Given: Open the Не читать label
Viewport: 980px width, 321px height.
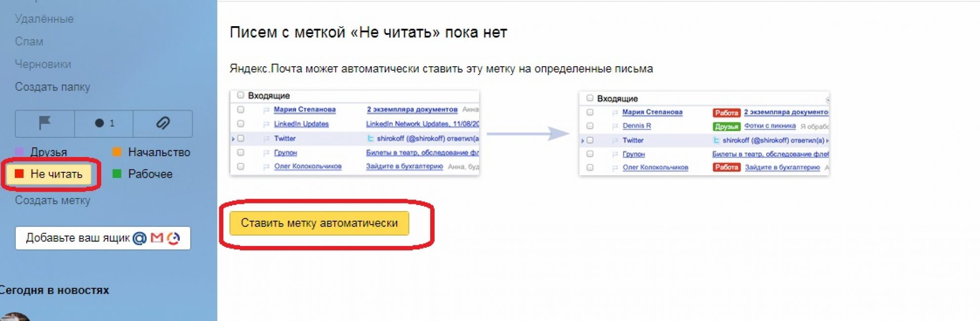Looking at the screenshot, I should pyautogui.click(x=49, y=174).
